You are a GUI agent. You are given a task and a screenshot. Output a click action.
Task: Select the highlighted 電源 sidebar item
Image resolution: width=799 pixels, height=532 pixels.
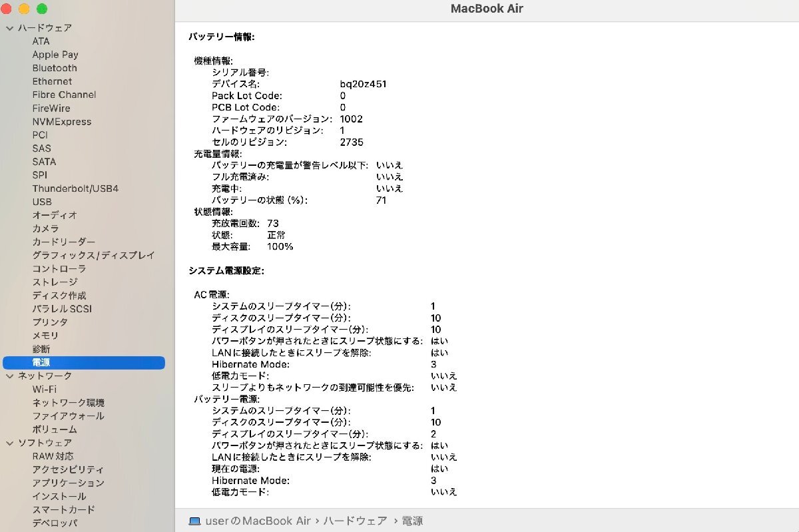[x=84, y=363]
